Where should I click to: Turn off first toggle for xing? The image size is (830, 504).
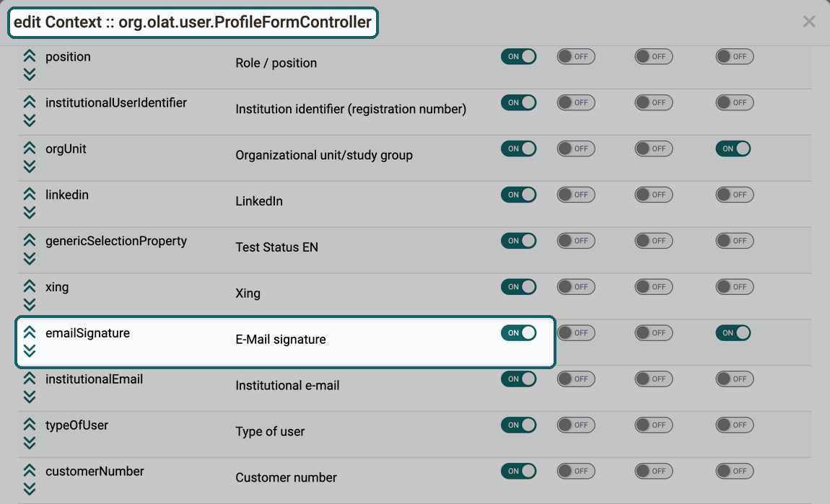pyautogui.click(x=519, y=287)
